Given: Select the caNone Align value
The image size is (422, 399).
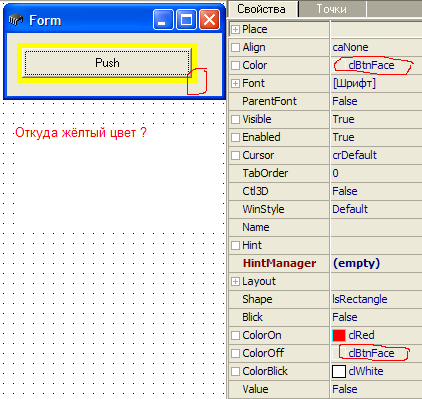Looking at the screenshot, I should [350, 47].
